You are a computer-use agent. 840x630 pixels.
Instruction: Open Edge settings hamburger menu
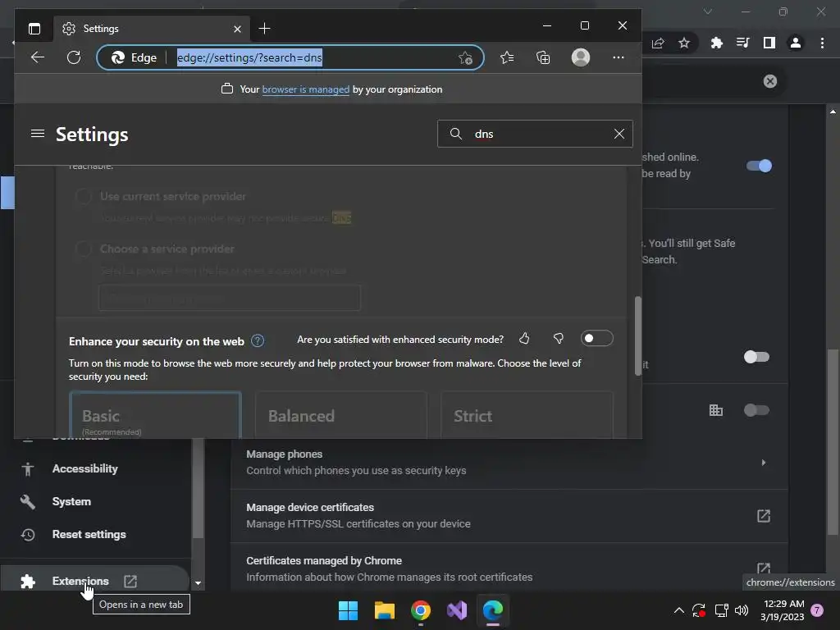(x=38, y=134)
